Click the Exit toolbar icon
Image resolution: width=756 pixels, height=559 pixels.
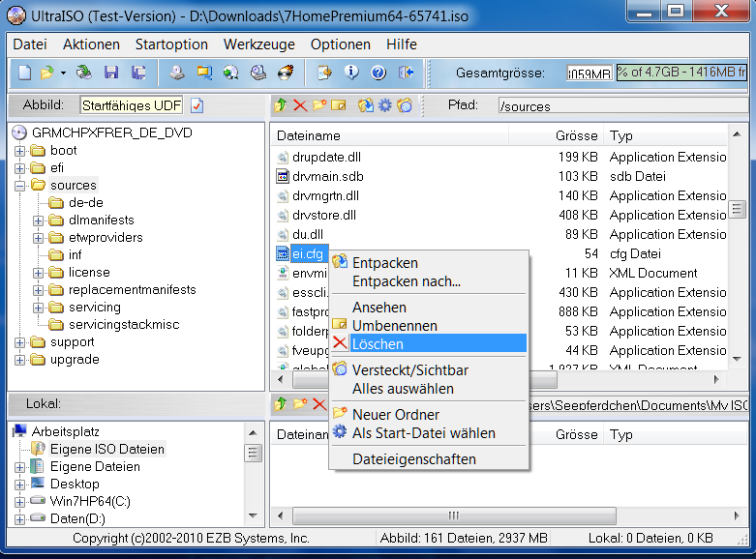[407, 73]
